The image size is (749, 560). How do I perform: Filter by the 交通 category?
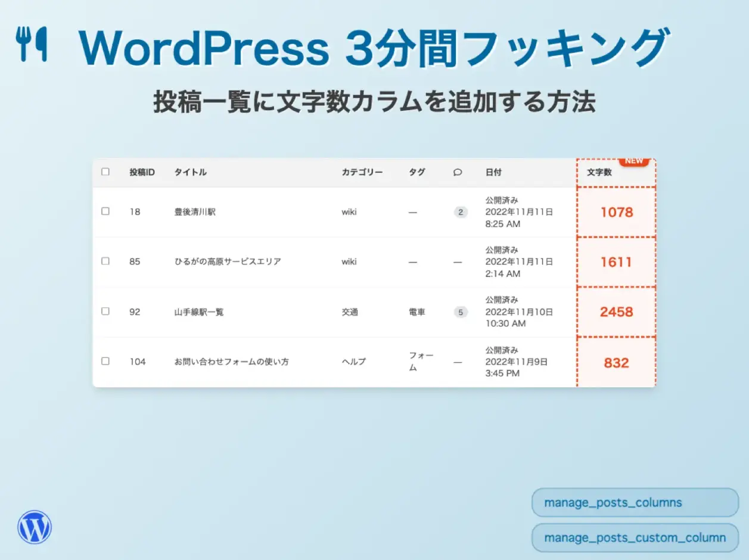pos(350,312)
